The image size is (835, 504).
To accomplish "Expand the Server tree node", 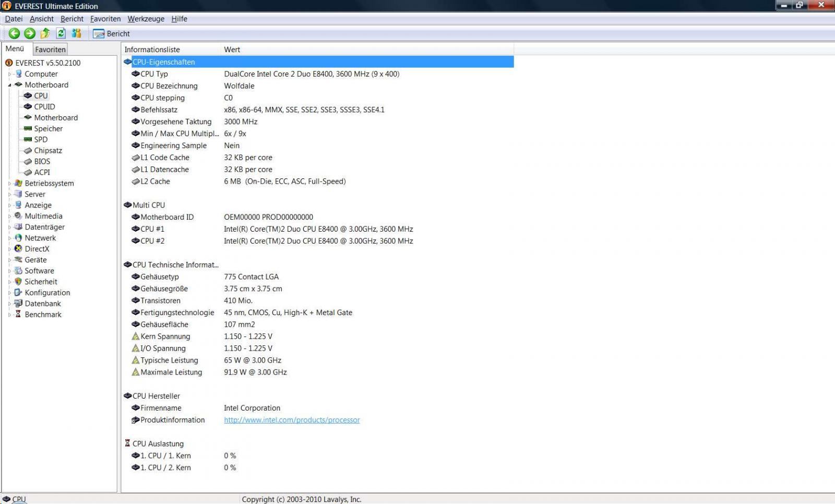I will tap(9, 195).
